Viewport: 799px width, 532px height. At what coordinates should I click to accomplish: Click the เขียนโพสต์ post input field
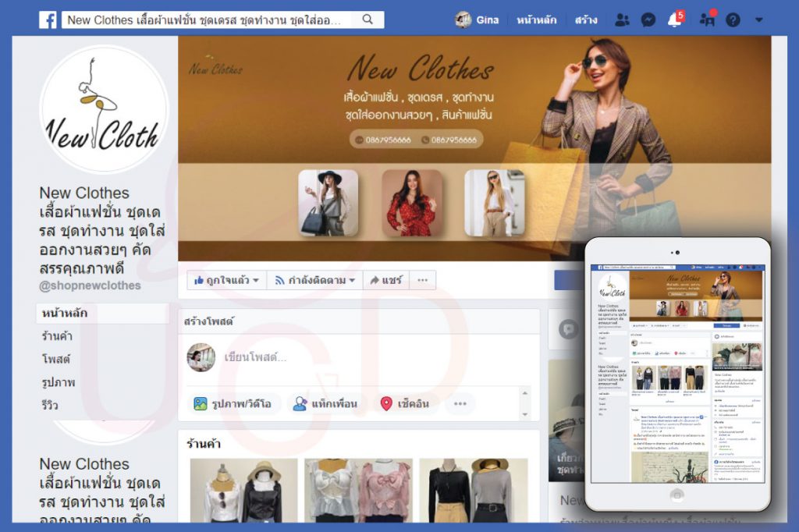click(x=255, y=357)
